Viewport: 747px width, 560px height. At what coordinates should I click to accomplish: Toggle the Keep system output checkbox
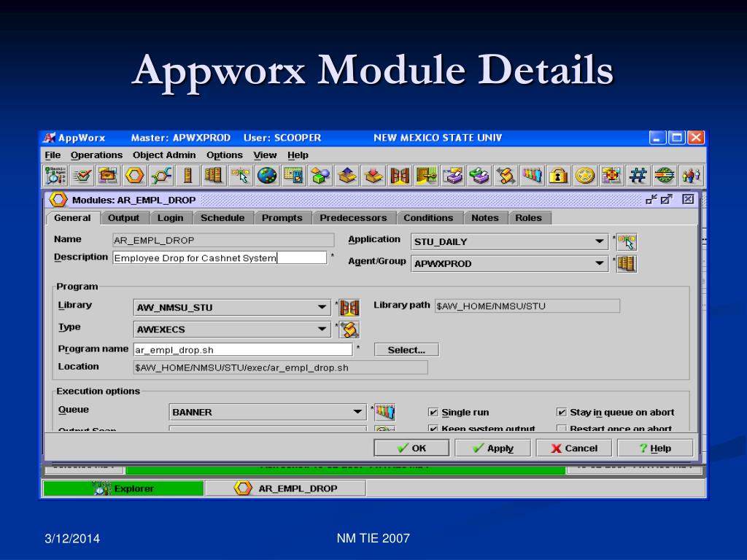433,429
